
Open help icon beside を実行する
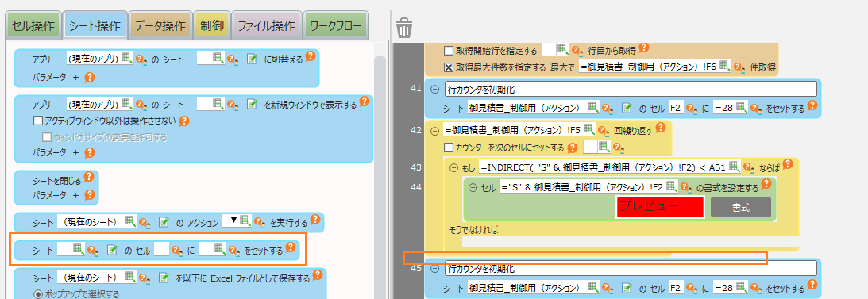coord(315,220)
